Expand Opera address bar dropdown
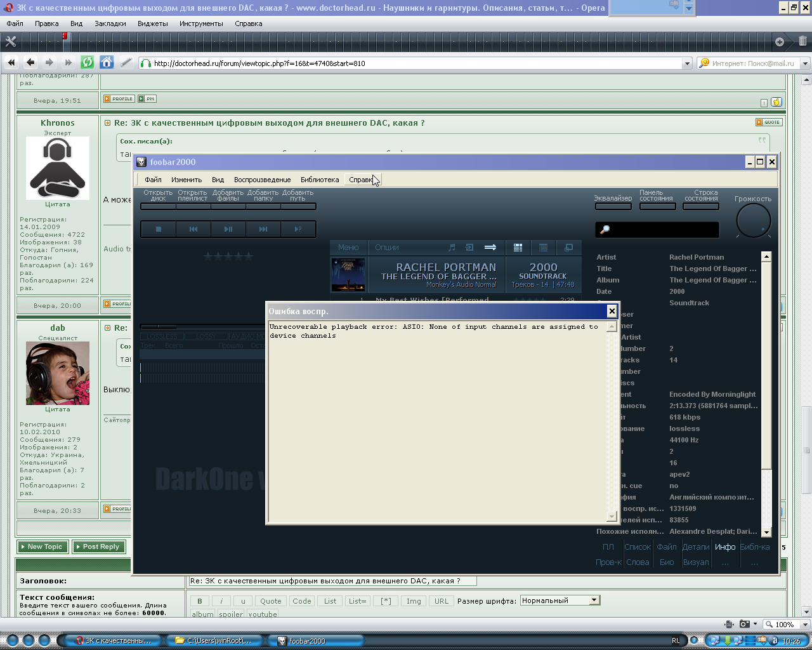The height and width of the screenshot is (650, 812). pos(686,63)
